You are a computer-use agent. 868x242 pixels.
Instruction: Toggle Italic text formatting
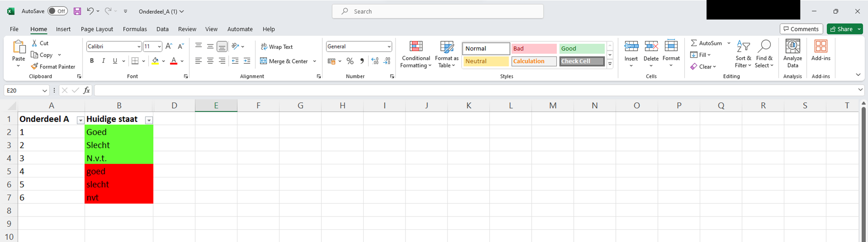point(103,61)
